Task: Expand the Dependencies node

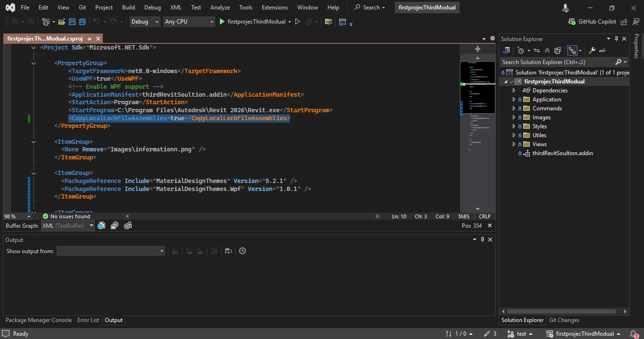Action: click(x=514, y=91)
